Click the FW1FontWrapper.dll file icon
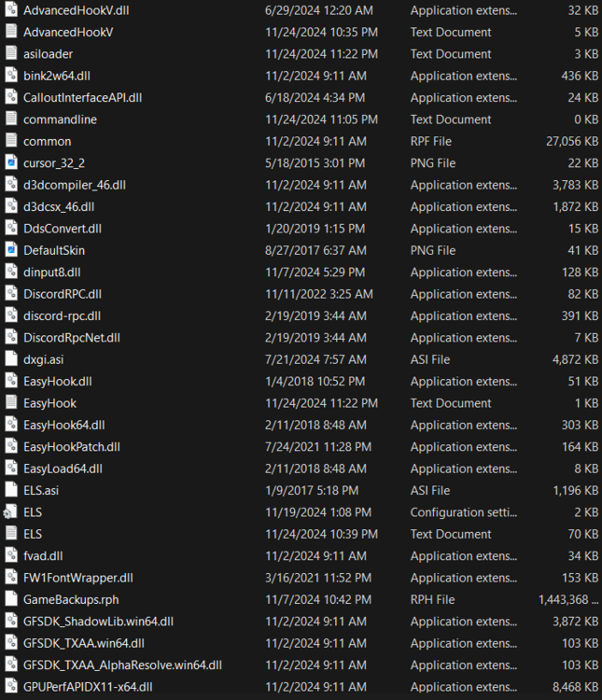 11,578
